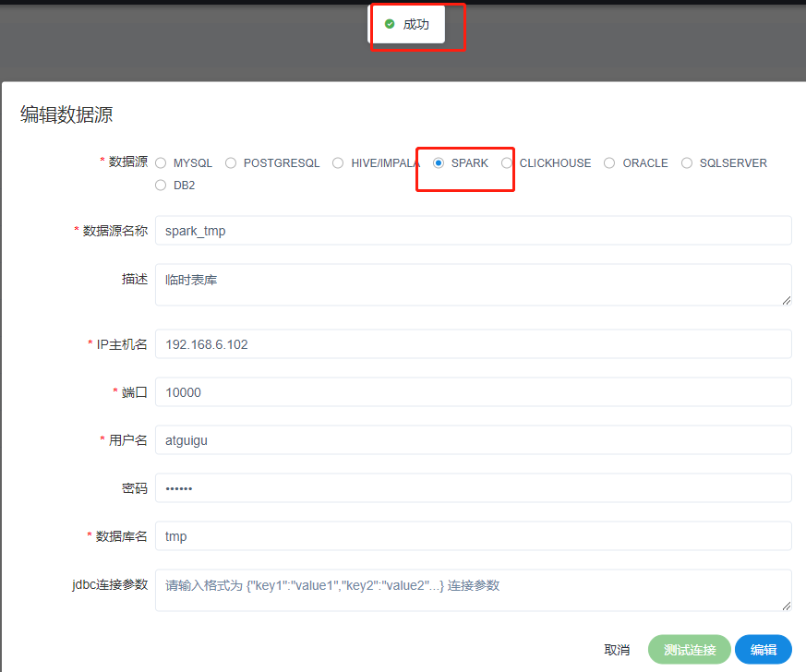Viewport: 806px width, 672px height.
Task: Grab the 描述 textarea resize handle
Action: 787,301
